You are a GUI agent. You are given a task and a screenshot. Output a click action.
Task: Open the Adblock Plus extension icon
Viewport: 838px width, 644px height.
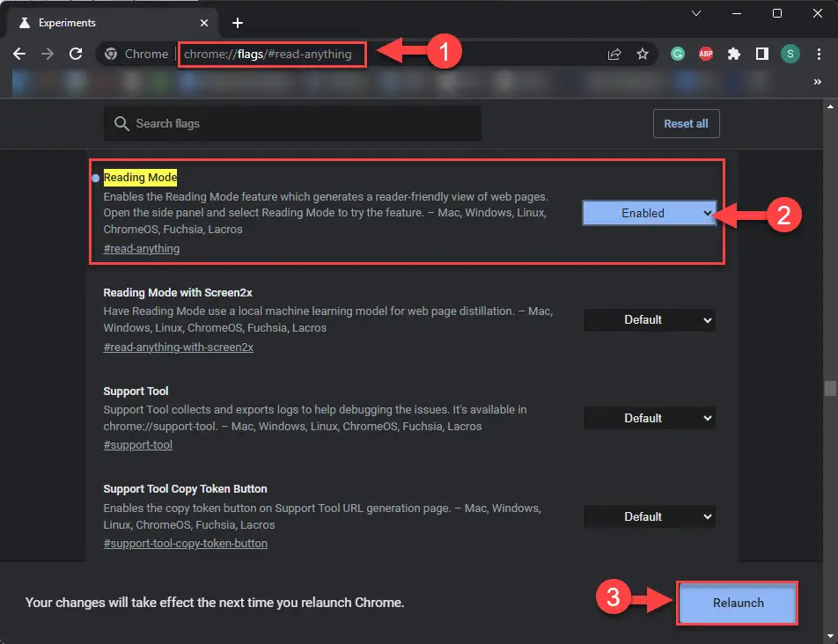pyautogui.click(x=705, y=54)
